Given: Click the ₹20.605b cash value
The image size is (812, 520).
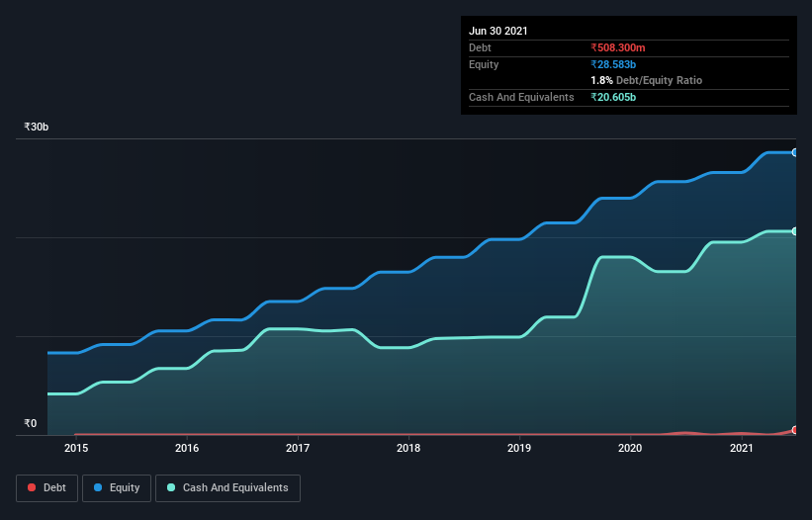Looking at the screenshot, I should pos(613,97).
